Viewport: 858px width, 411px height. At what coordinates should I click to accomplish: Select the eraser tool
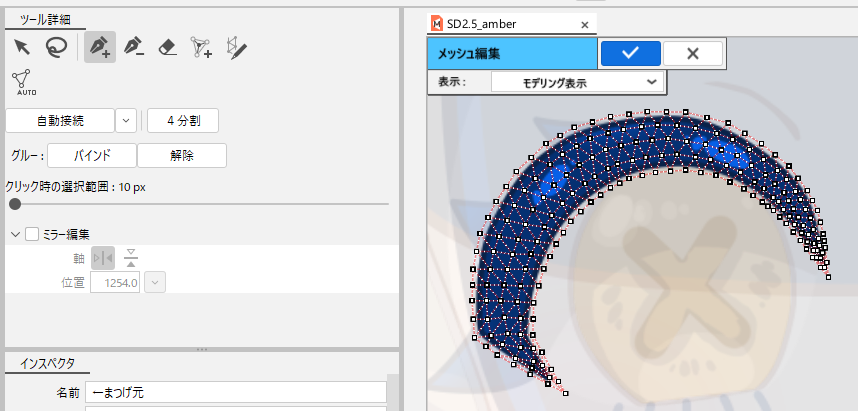167,46
